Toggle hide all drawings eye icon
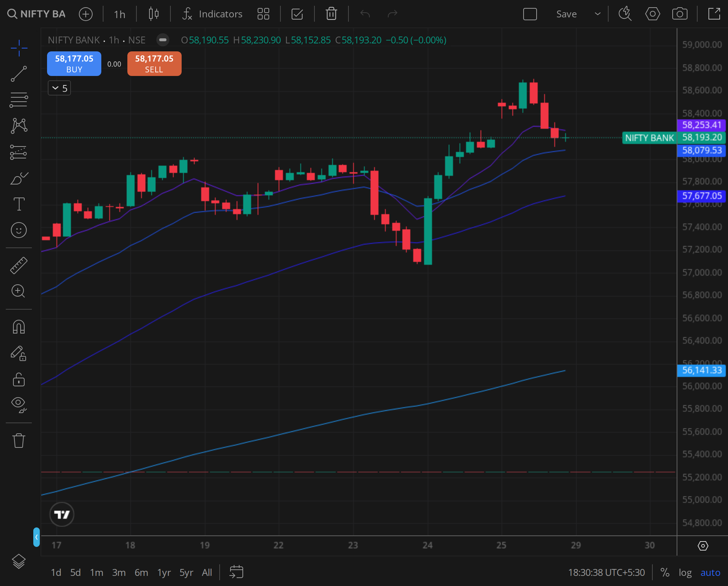This screenshot has height=586, width=728. pos(19,405)
